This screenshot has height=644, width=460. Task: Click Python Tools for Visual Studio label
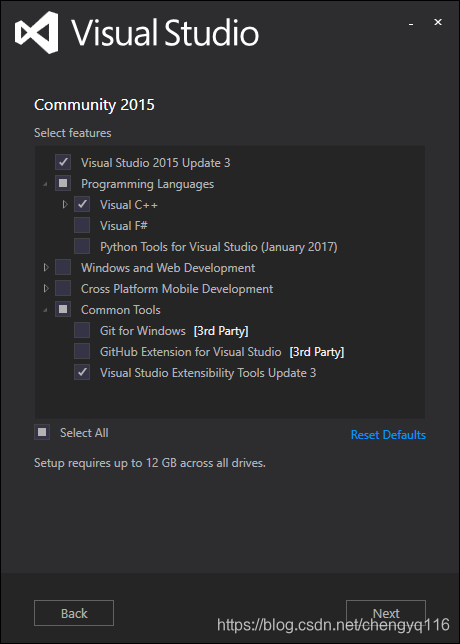pyautogui.click(x=218, y=247)
